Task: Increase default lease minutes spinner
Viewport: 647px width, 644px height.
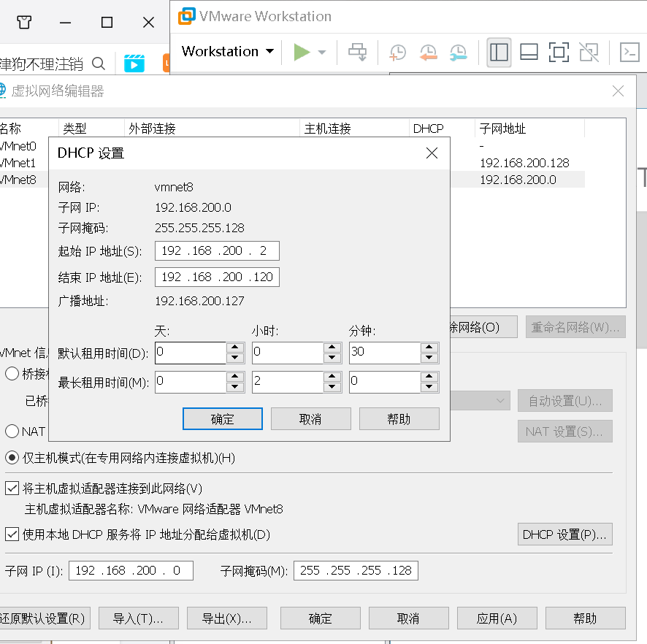Action: coord(429,348)
